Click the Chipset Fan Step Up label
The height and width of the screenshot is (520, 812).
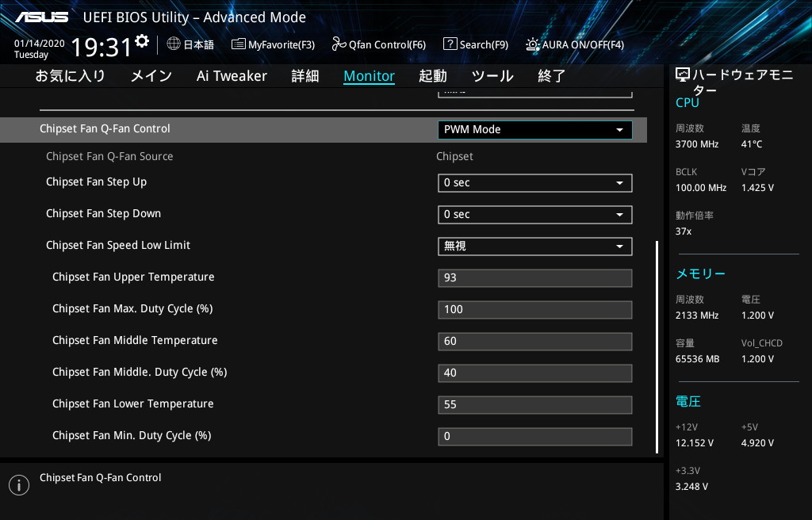[96, 182]
